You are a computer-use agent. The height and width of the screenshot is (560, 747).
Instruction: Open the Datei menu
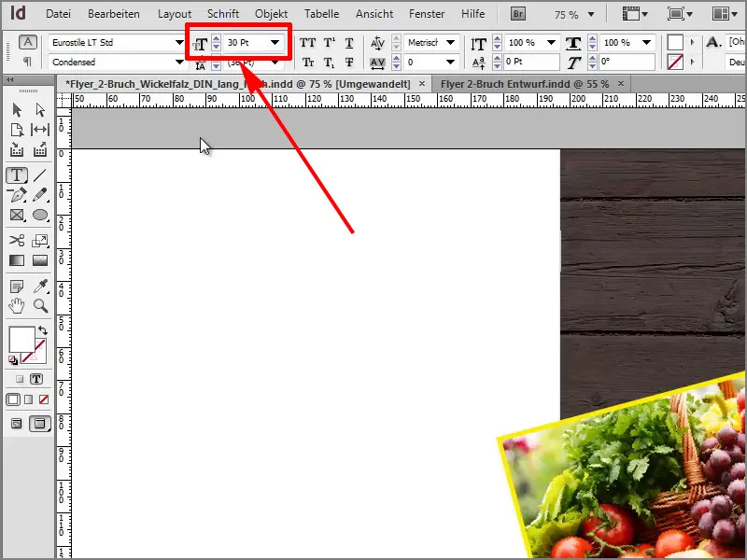point(58,14)
